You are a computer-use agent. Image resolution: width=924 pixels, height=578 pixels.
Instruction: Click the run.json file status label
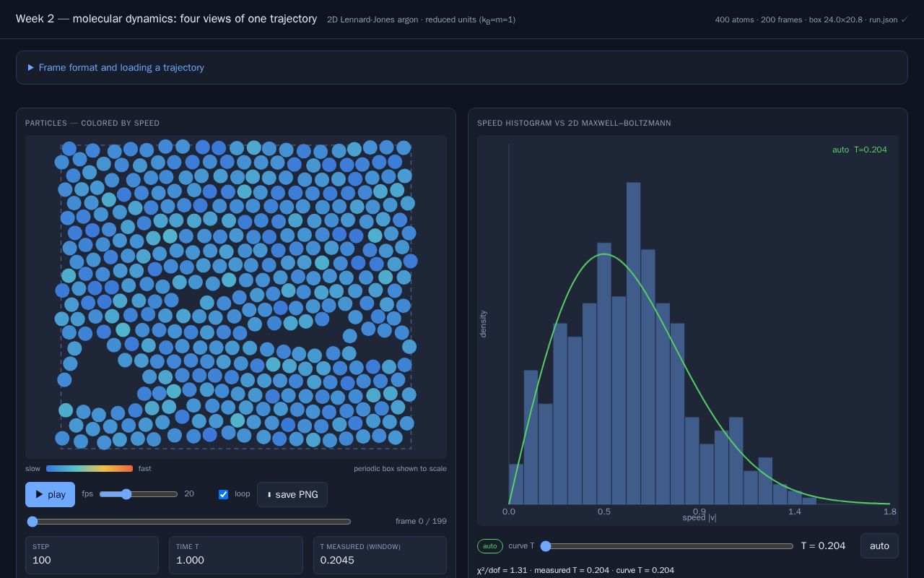point(888,20)
